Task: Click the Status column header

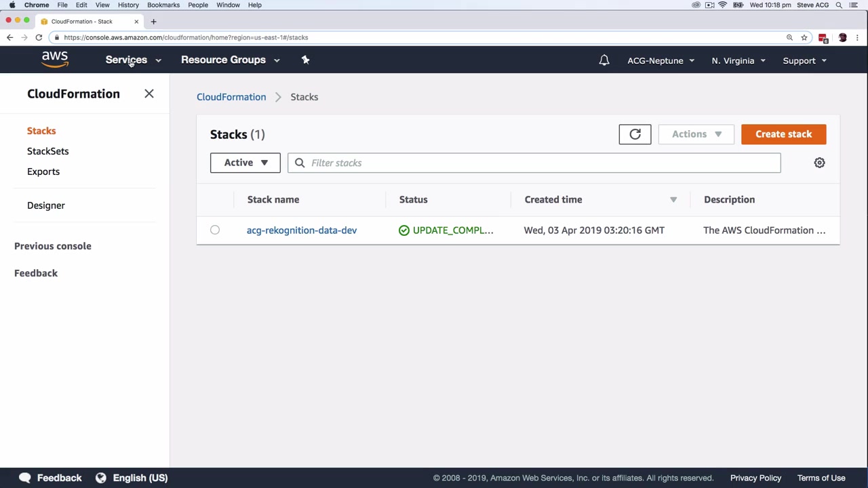Action: tap(414, 199)
